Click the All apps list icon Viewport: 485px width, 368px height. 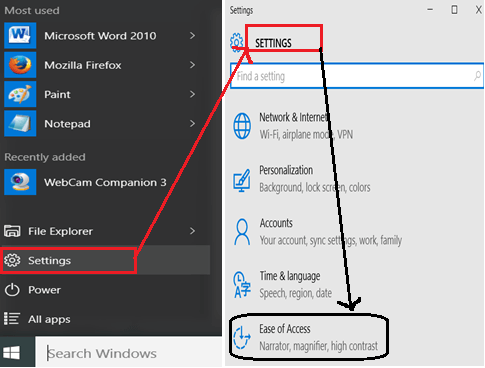[12, 319]
